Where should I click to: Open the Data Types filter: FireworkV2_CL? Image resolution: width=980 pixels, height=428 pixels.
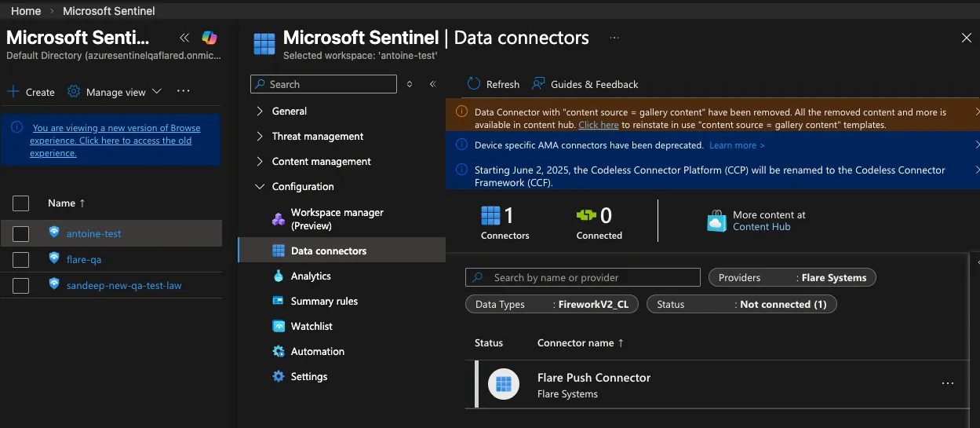552,304
